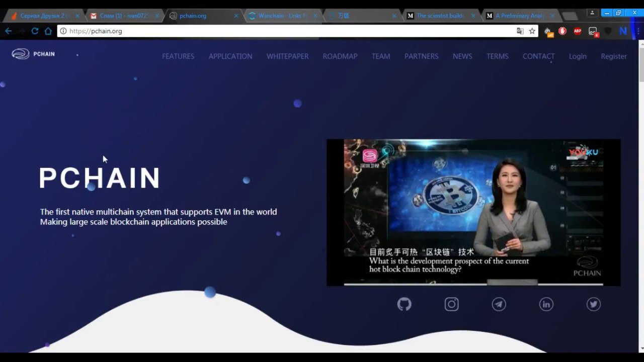
Task: Open the FEATURES nav link
Action: point(178,56)
